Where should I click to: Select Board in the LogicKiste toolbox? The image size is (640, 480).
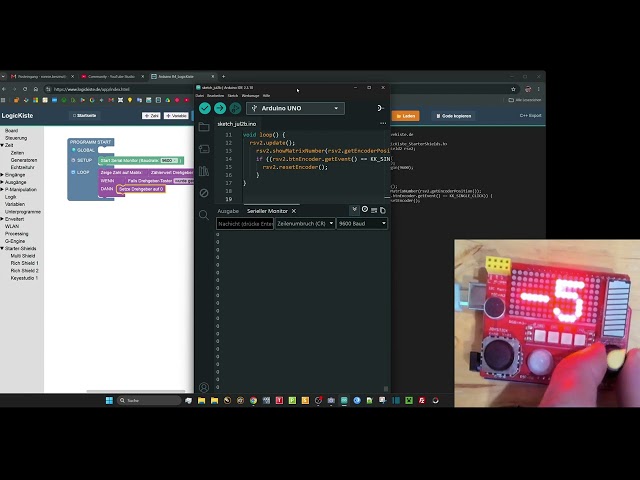tap(11, 131)
